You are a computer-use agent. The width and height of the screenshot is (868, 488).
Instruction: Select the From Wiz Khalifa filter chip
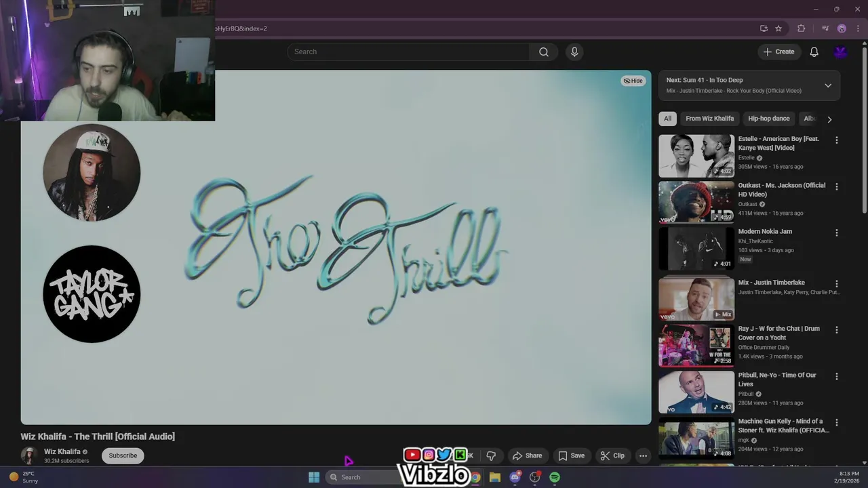coord(709,119)
